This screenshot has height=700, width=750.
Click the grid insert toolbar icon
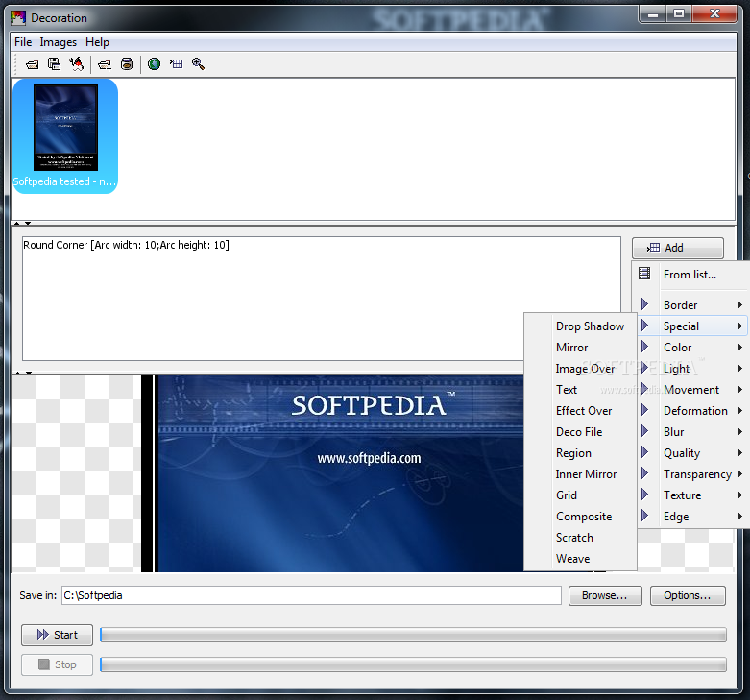[176, 64]
